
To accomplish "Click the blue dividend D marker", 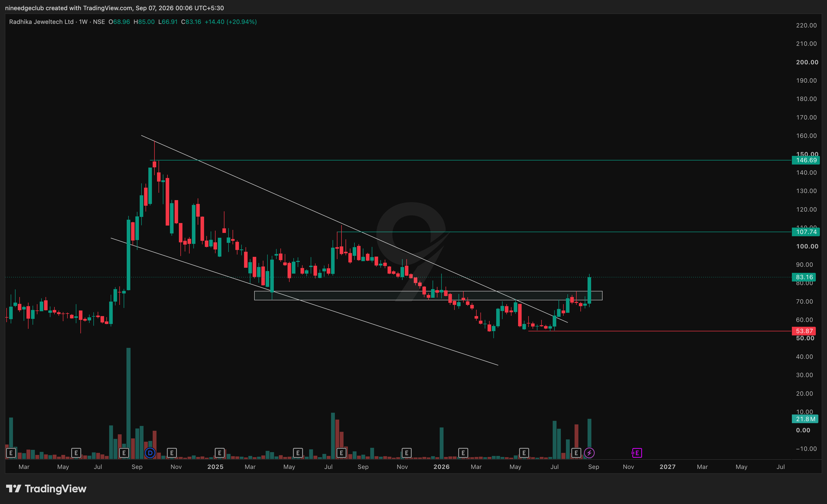I will (x=150, y=453).
